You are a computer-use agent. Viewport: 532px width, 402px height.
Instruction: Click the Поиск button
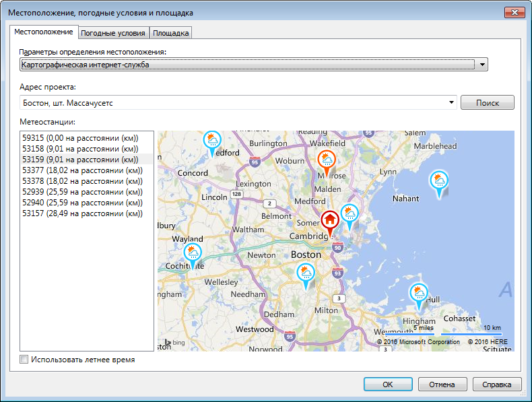tap(487, 102)
